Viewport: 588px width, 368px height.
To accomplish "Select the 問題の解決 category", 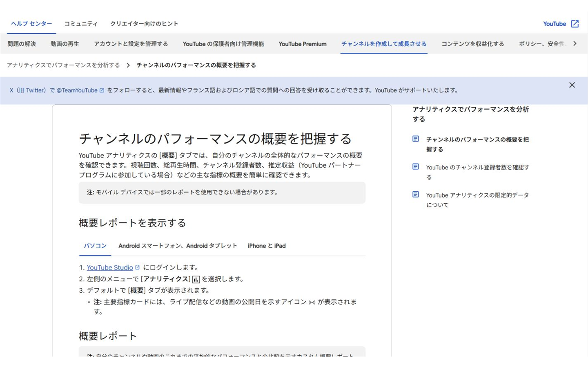I will 22,44.
